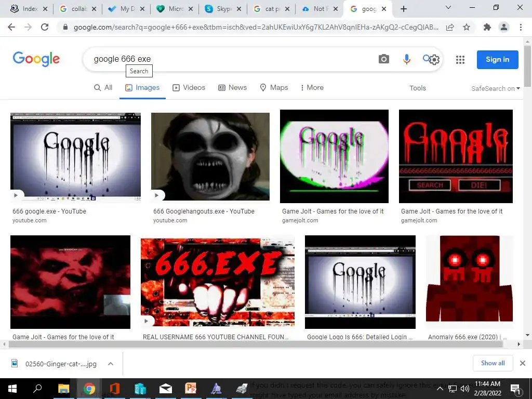Screen dimensions: 532x399
Task: Open Mail app from taskbar
Action: 166,389
